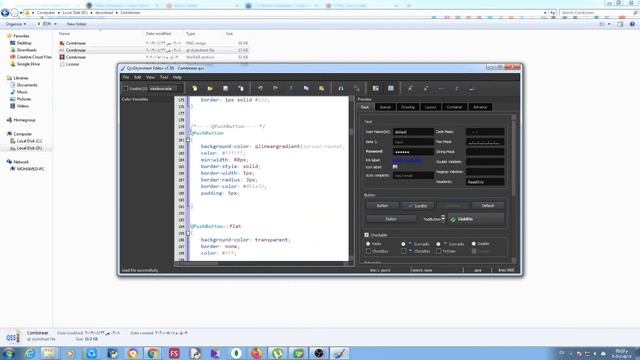Open the Tool menu in editor

pyautogui.click(x=164, y=77)
